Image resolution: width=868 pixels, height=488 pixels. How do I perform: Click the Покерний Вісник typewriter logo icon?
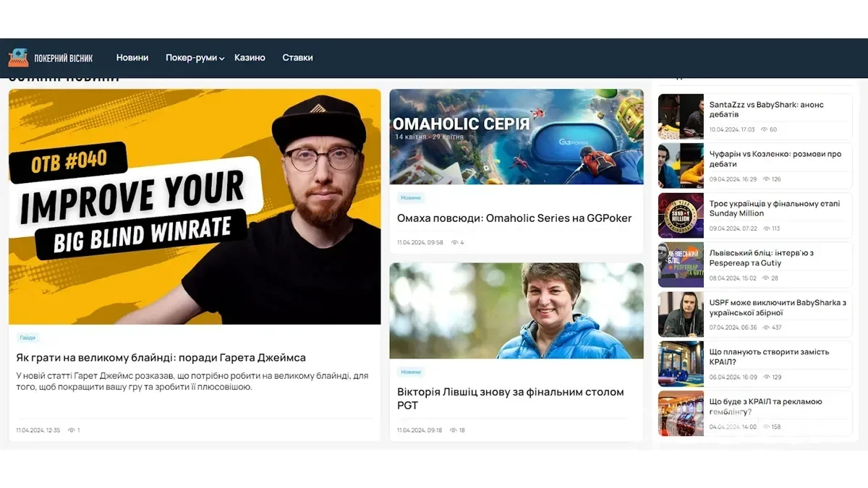click(18, 58)
